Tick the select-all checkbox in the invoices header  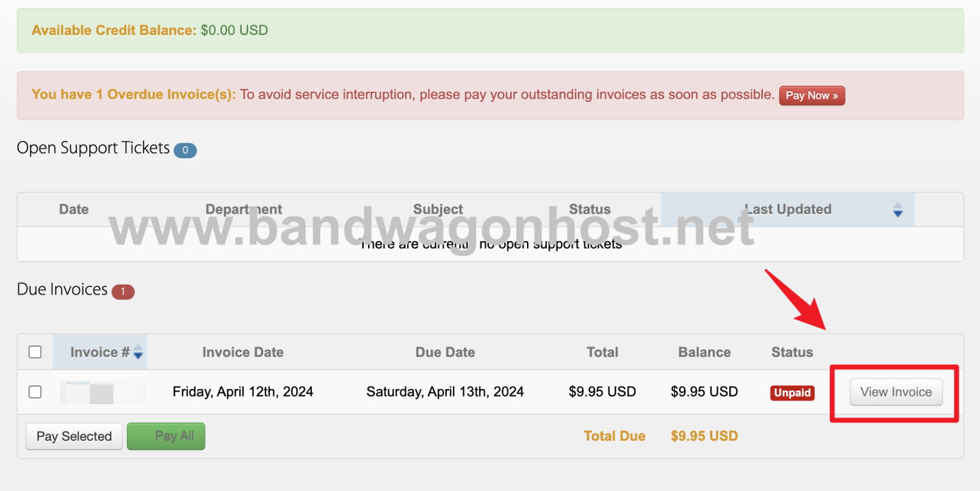click(x=35, y=352)
